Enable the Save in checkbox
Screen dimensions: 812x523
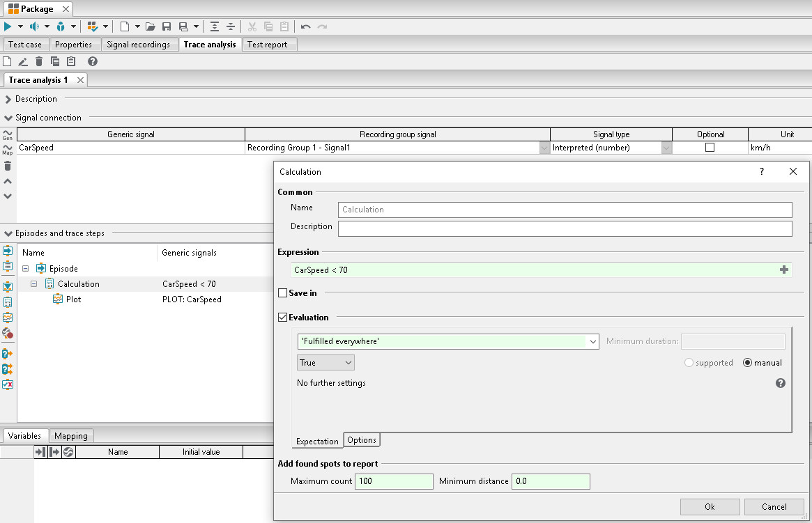[x=283, y=292]
